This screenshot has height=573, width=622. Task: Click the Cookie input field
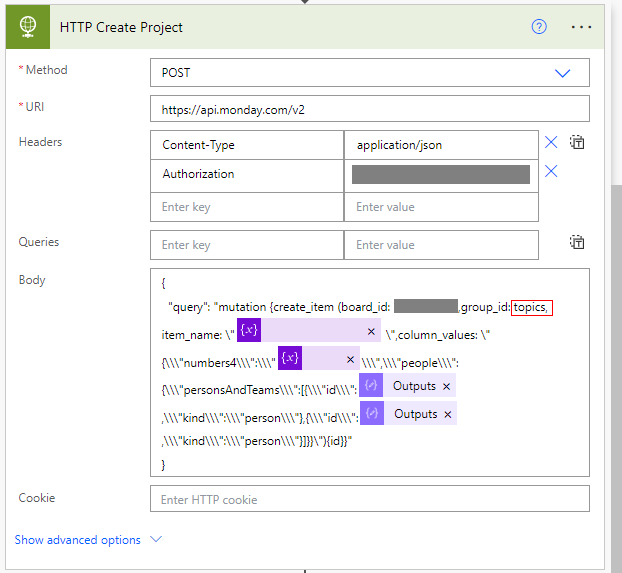pyautogui.click(x=370, y=499)
